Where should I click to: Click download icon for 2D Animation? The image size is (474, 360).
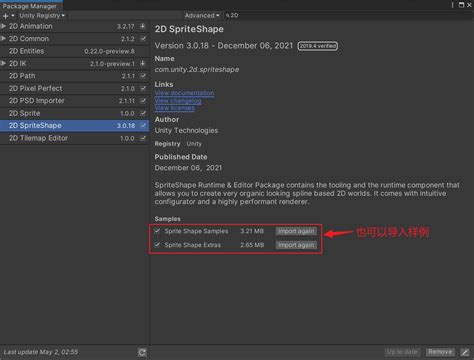click(x=143, y=26)
